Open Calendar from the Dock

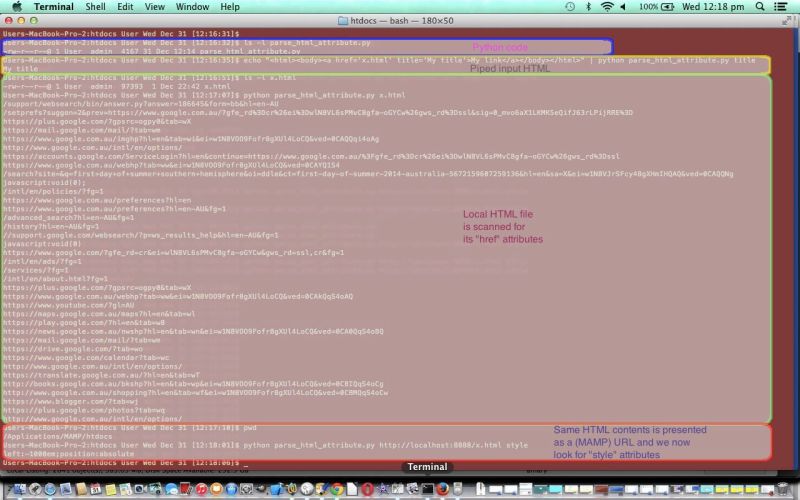pos(95,489)
